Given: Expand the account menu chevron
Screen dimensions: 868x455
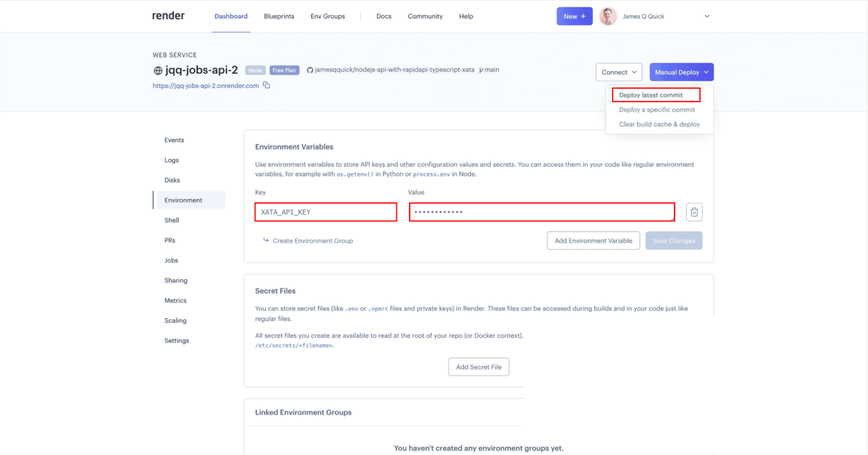Looking at the screenshot, I should [706, 17].
